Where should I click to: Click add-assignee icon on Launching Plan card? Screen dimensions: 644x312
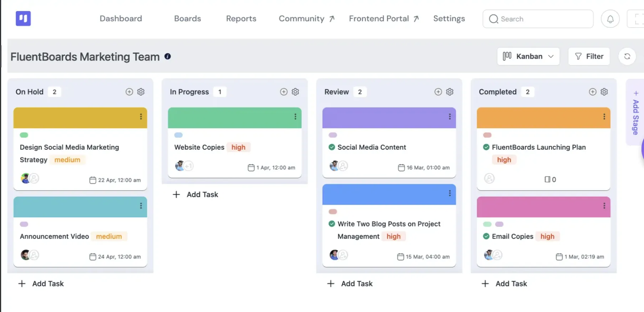click(489, 178)
